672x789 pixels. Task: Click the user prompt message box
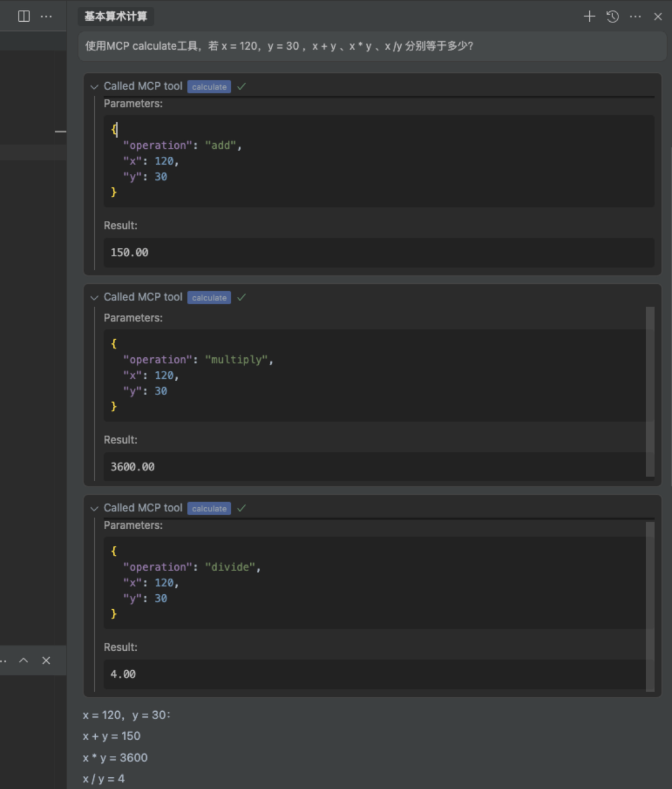pos(372,46)
